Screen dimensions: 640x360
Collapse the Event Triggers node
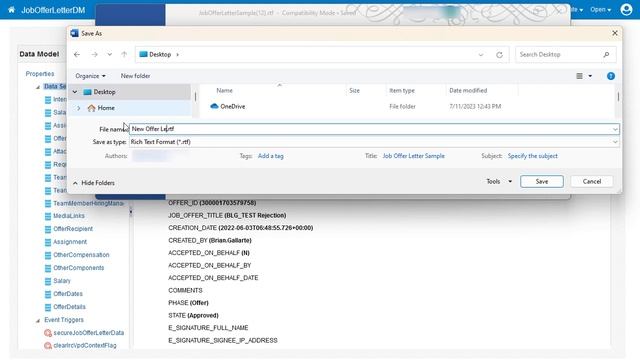pos(38,320)
